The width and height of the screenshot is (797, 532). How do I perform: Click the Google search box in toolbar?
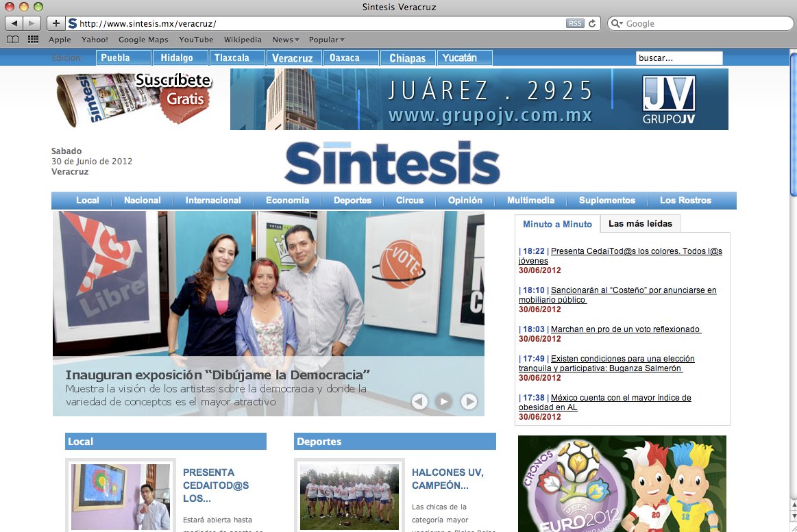699,23
